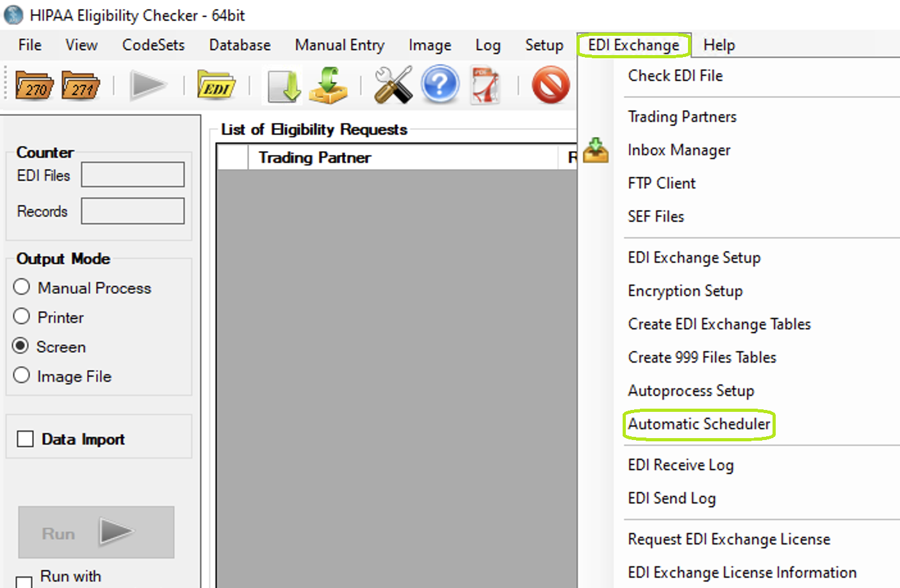Viewport: 900px width, 588px height.
Task: Select Create 999 Files Tables
Action: coord(702,357)
